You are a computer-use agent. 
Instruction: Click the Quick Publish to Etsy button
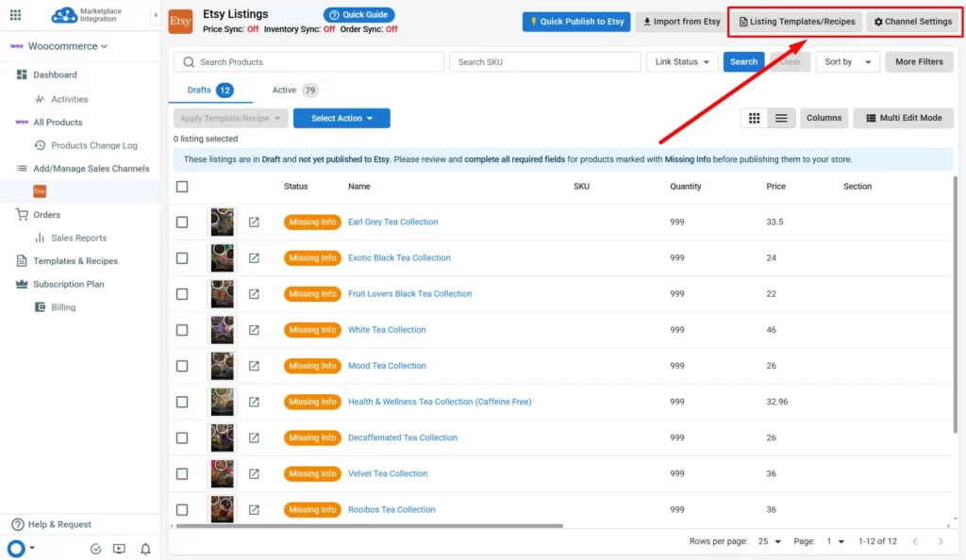point(575,22)
